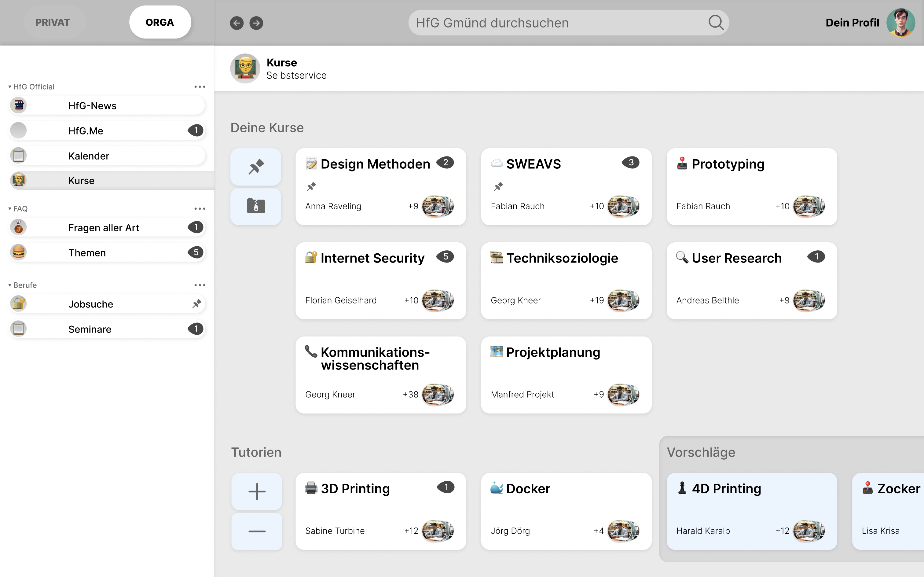
Task: Open HfG-News in the sidebar
Action: (107, 106)
